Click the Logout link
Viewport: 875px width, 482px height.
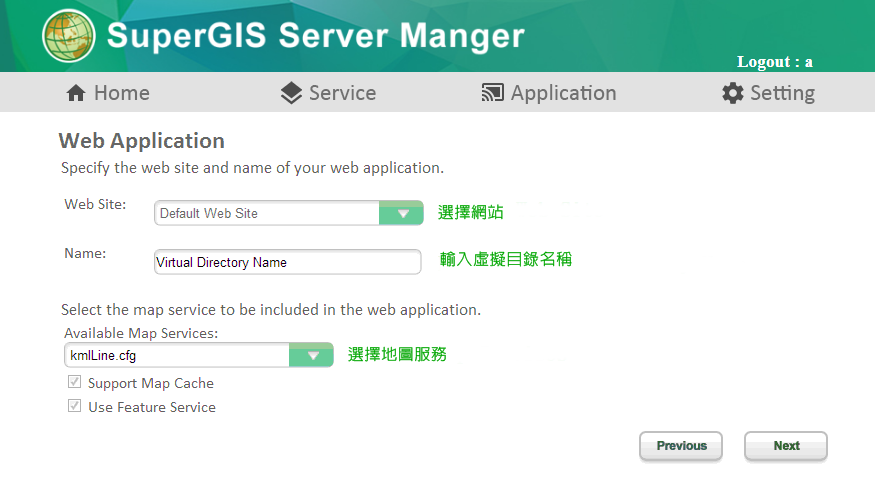(x=775, y=61)
